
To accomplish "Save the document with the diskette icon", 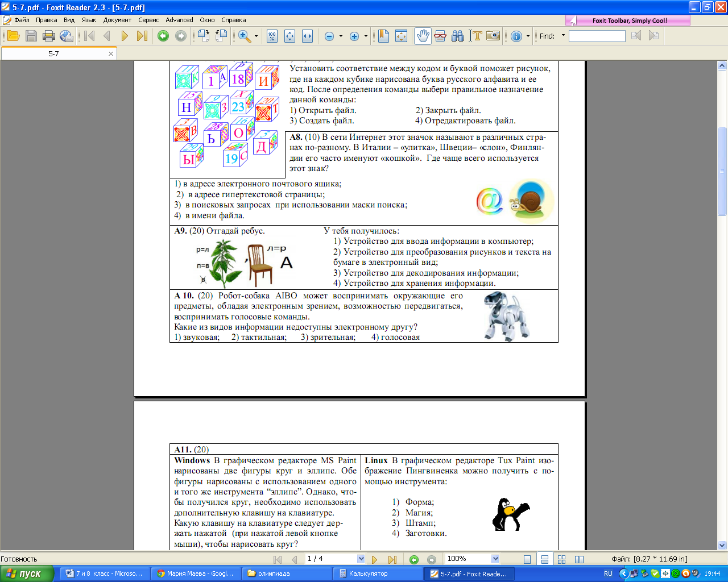I will tap(31, 36).
